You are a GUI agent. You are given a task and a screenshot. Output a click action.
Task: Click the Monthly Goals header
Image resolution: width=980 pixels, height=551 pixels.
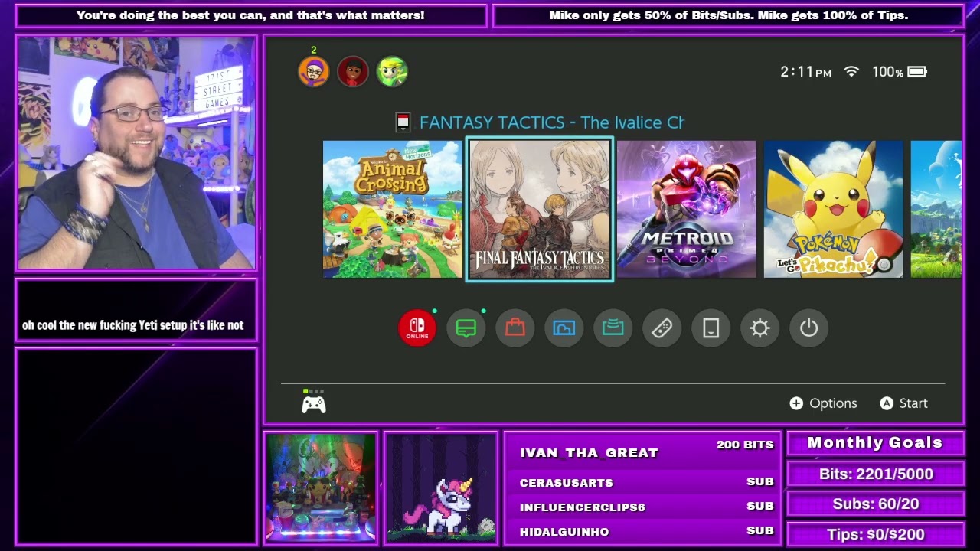875,443
